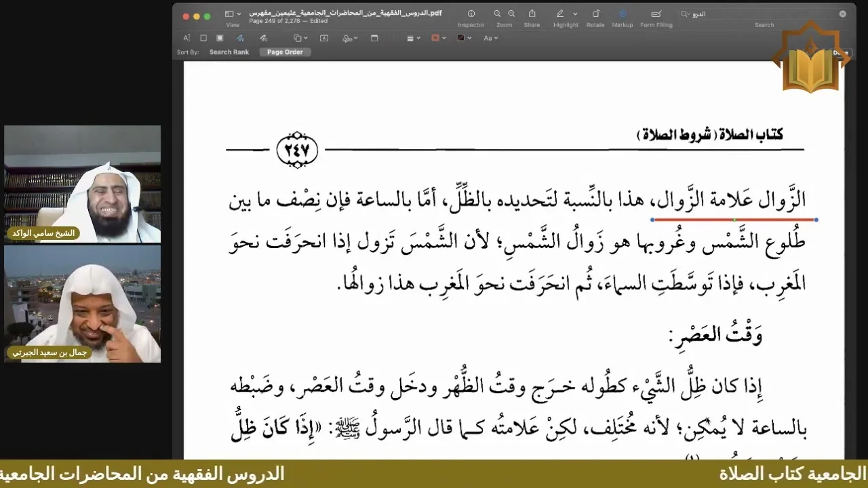Select the Redact tool
The height and width of the screenshot is (488, 868).
click(220, 38)
